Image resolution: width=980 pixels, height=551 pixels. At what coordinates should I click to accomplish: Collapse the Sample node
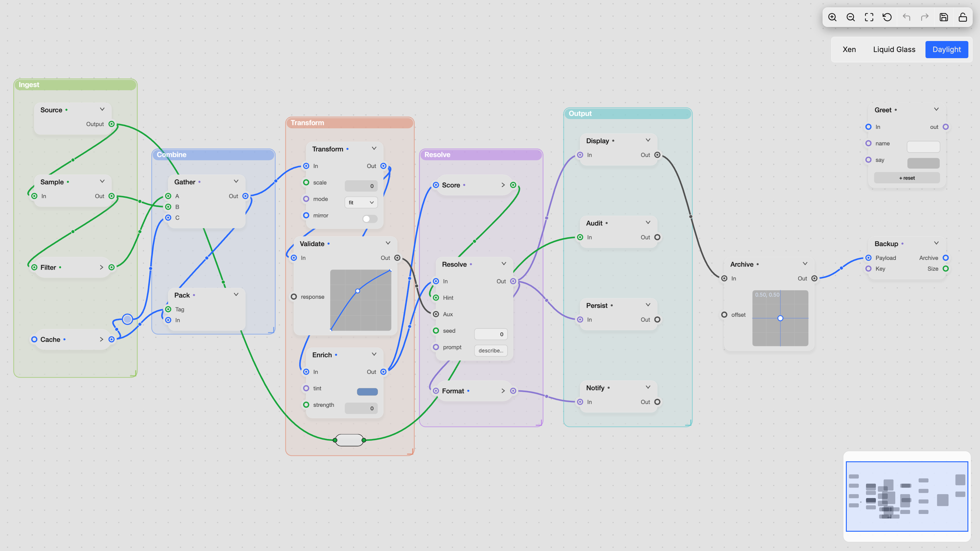coord(102,182)
